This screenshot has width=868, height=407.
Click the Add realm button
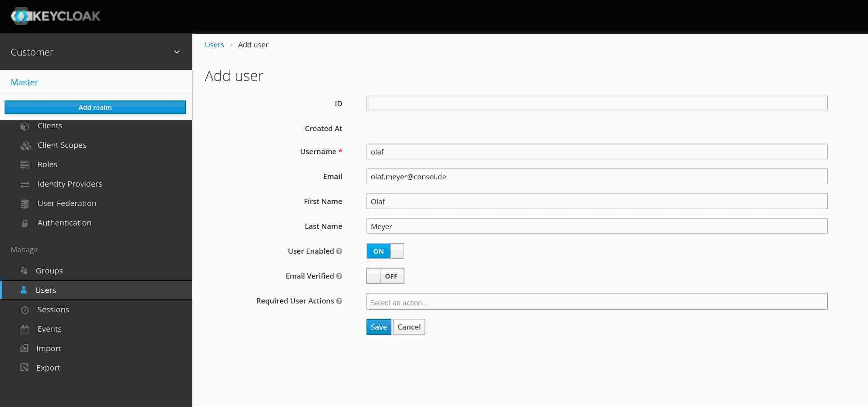point(95,107)
